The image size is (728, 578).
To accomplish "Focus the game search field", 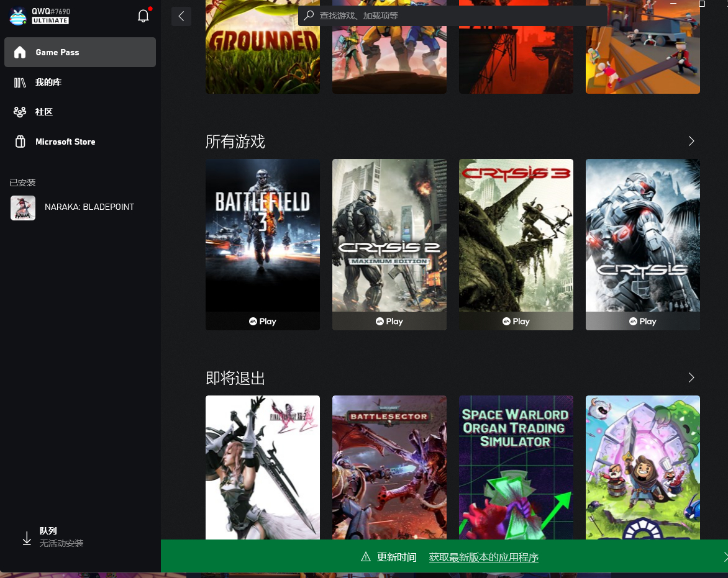I will point(452,16).
